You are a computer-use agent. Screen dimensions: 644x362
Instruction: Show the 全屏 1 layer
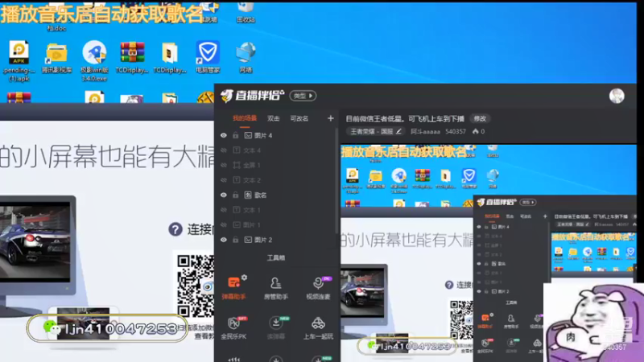point(224,165)
